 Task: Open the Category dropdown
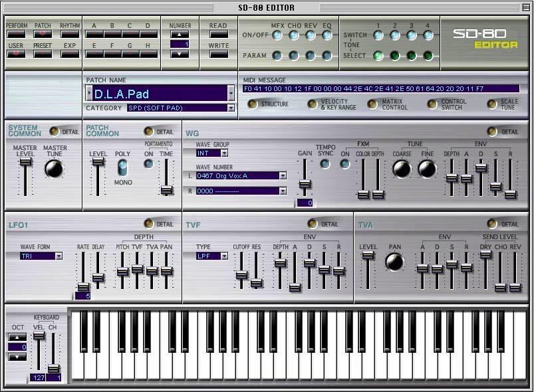(x=231, y=108)
